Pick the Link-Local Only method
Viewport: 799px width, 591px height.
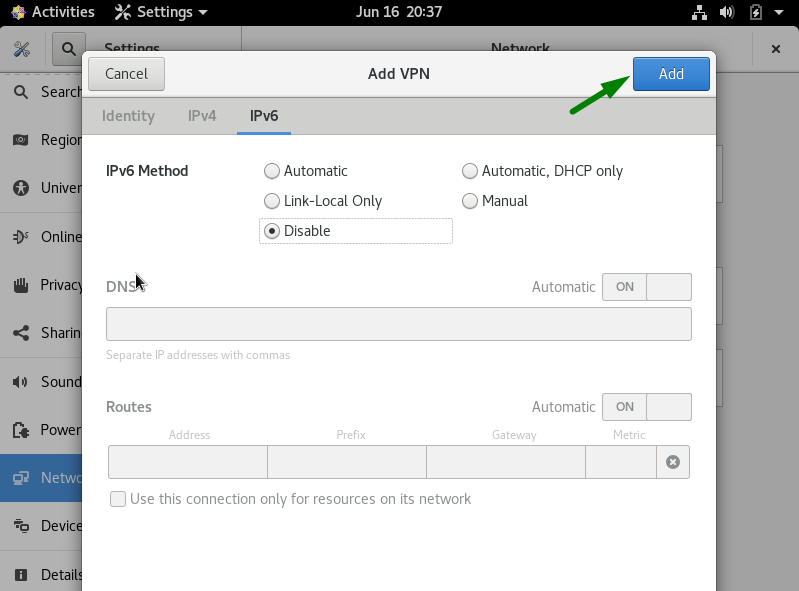click(x=323, y=201)
